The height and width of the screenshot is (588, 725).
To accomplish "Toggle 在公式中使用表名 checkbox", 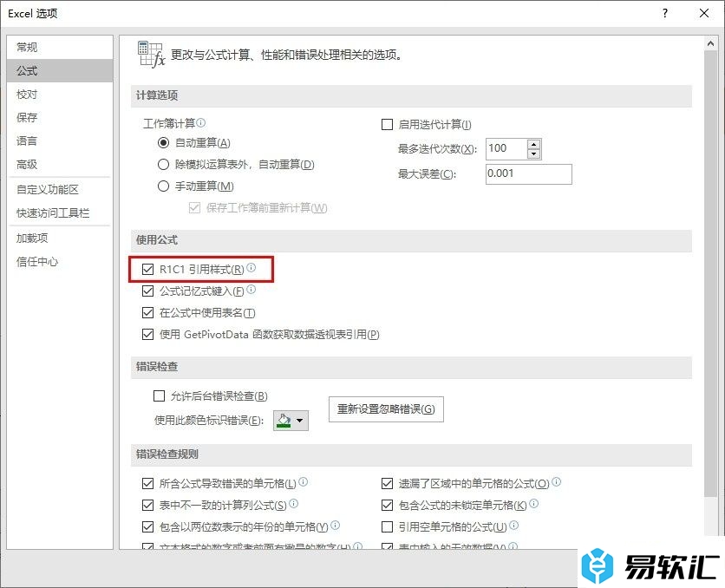I will coord(148,312).
